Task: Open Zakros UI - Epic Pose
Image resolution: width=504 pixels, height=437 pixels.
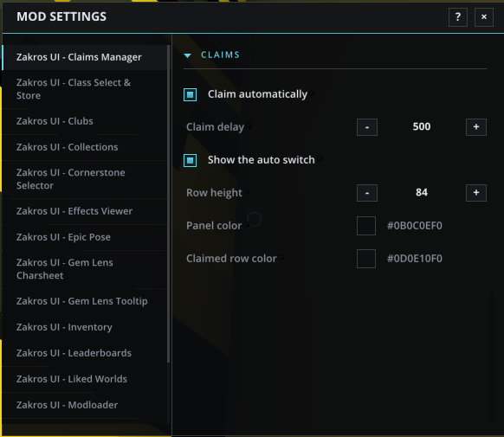Action: click(x=85, y=237)
